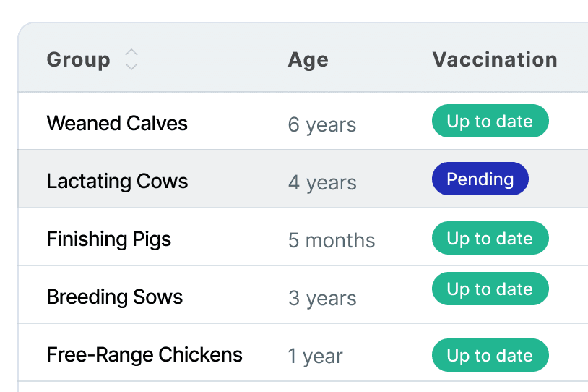This screenshot has width=588, height=392.
Task: Select the Finishing Pigs group
Action: point(109,239)
